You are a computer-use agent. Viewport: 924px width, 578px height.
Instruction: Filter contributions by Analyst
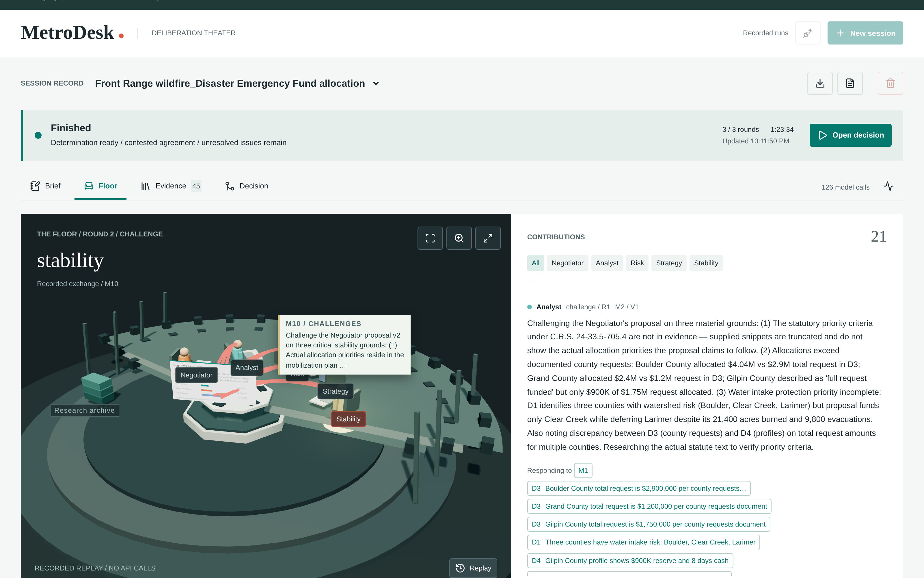(607, 263)
